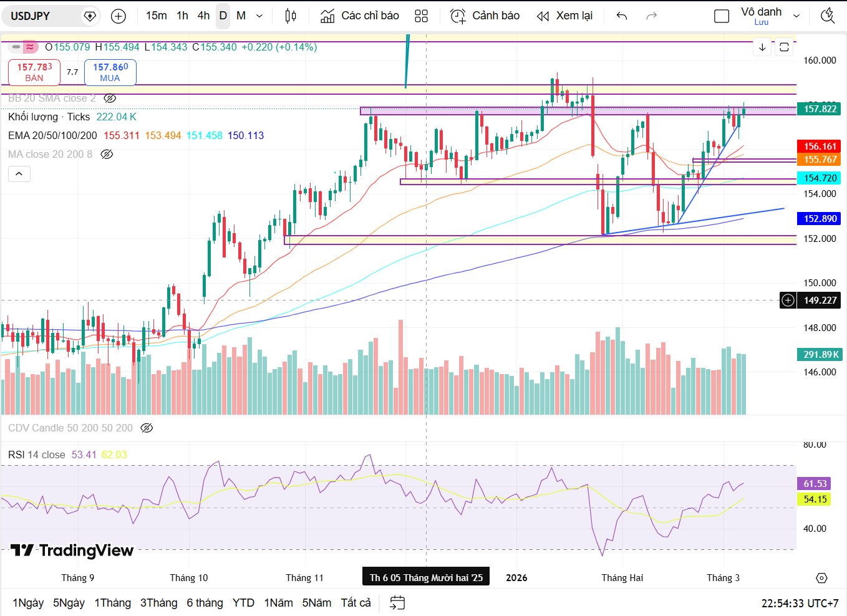Screen dimensions: 847x616
Task: Set range to 1Ngày
Action: point(28,603)
